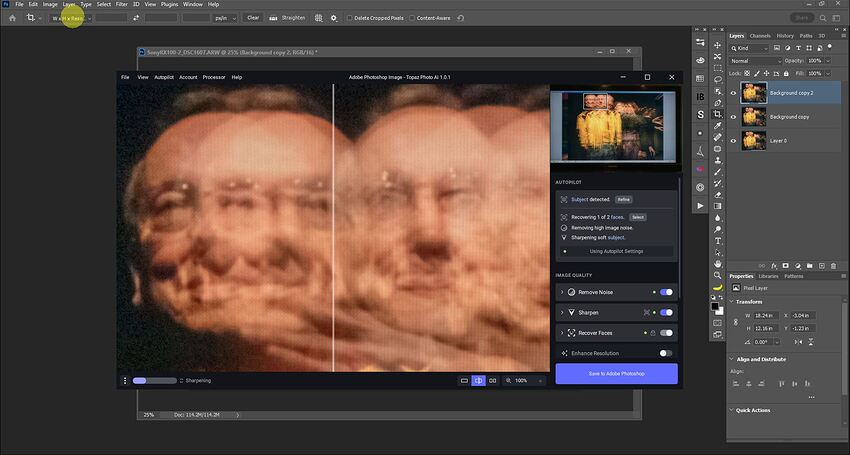
Task: Toggle the Remove Noise switch
Action: [666, 292]
